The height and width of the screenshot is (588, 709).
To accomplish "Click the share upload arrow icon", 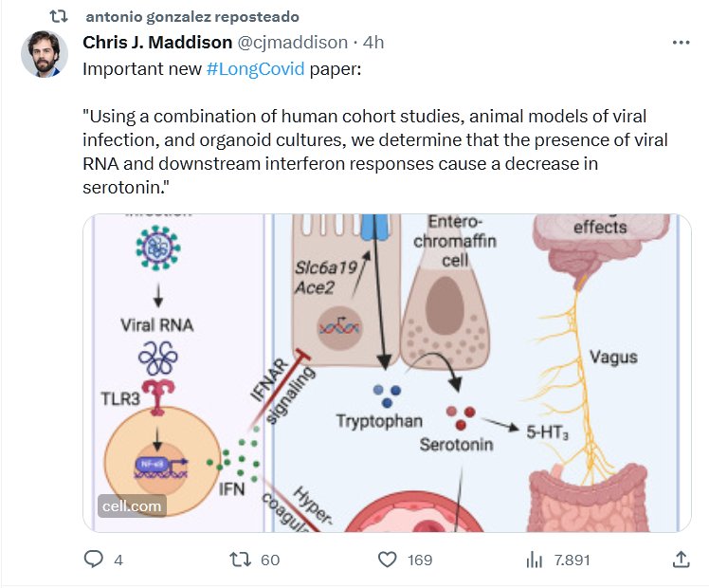I will 681,560.
